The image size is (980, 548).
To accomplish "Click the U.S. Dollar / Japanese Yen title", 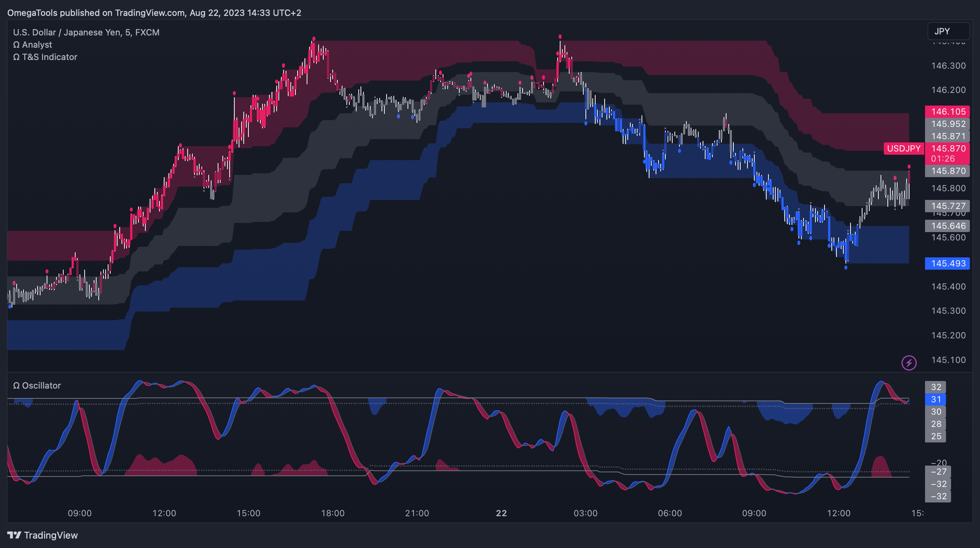I will [86, 32].
